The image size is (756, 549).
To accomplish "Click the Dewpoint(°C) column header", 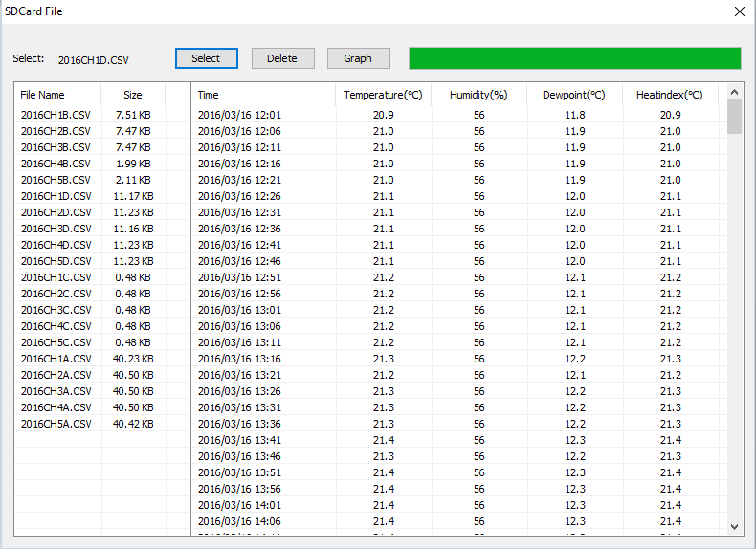I will point(574,95).
